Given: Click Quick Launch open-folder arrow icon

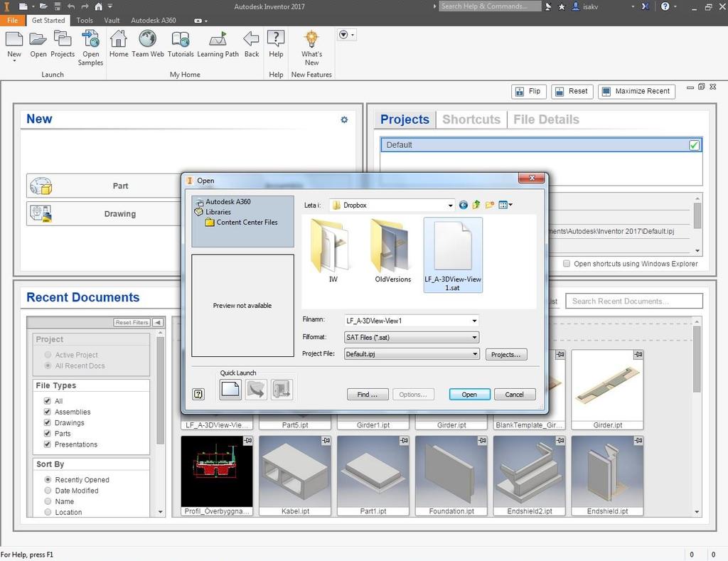Looking at the screenshot, I should click(x=256, y=389).
